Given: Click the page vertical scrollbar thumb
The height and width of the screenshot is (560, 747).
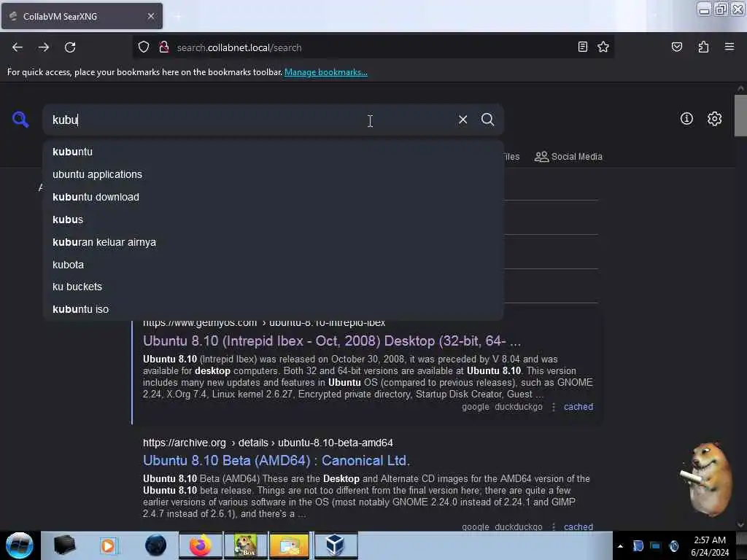Looking at the screenshot, I should pyautogui.click(x=740, y=116).
